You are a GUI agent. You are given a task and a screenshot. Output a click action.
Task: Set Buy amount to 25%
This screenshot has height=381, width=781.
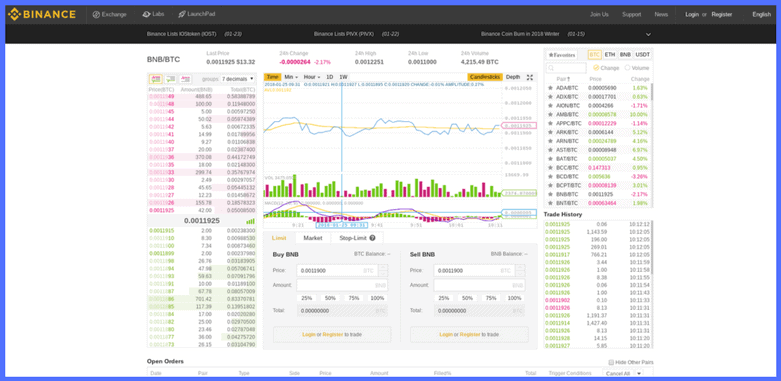click(x=306, y=298)
